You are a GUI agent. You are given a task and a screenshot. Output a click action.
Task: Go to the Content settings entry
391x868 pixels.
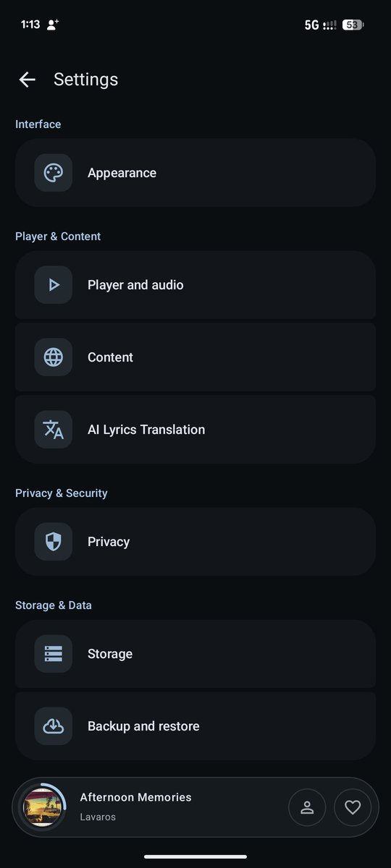(x=195, y=357)
